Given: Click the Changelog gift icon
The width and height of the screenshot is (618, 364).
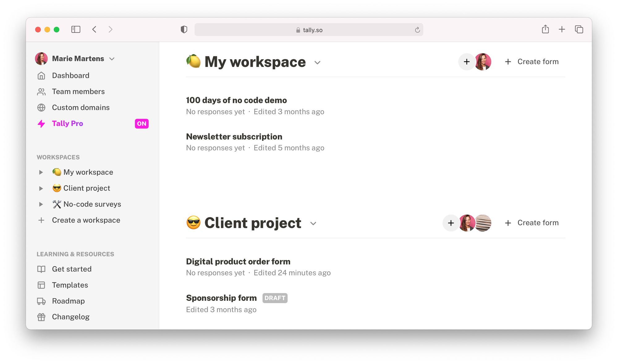Looking at the screenshot, I should click(41, 317).
